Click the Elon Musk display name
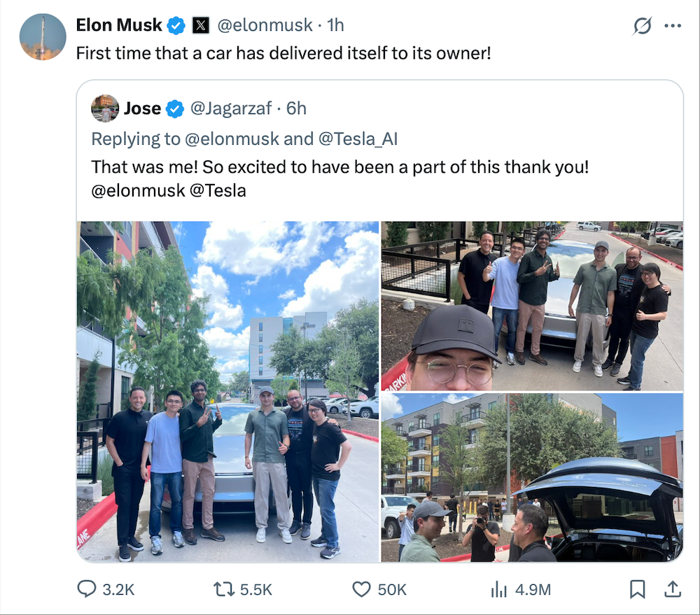 (x=119, y=25)
